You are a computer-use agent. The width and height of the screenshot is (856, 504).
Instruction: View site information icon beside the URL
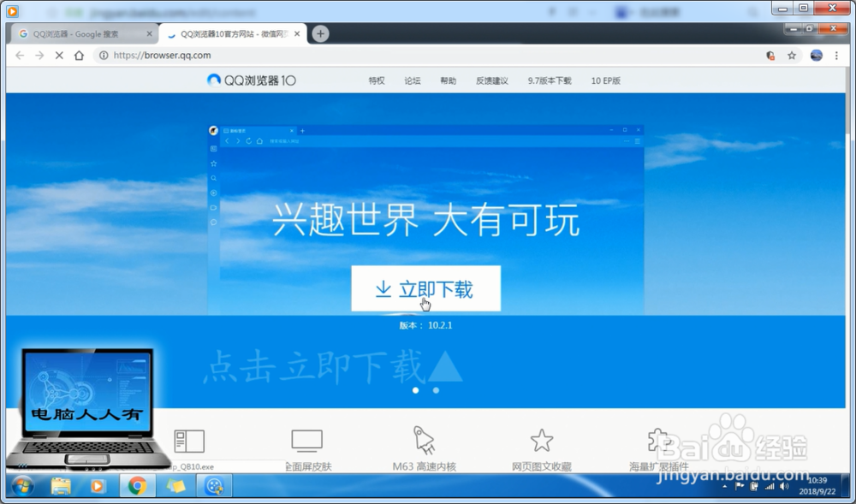104,55
